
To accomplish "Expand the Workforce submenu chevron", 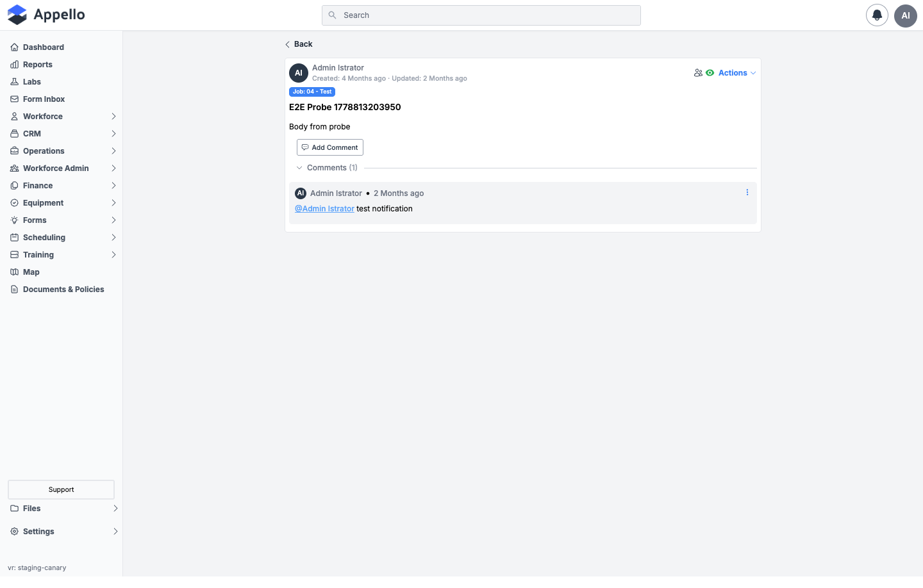I will (x=113, y=117).
